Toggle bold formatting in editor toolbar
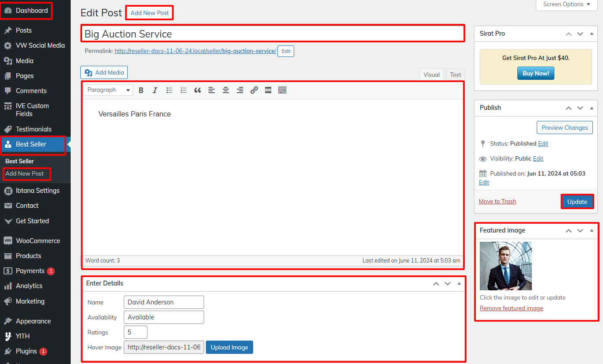This screenshot has height=364, width=603. click(x=141, y=90)
